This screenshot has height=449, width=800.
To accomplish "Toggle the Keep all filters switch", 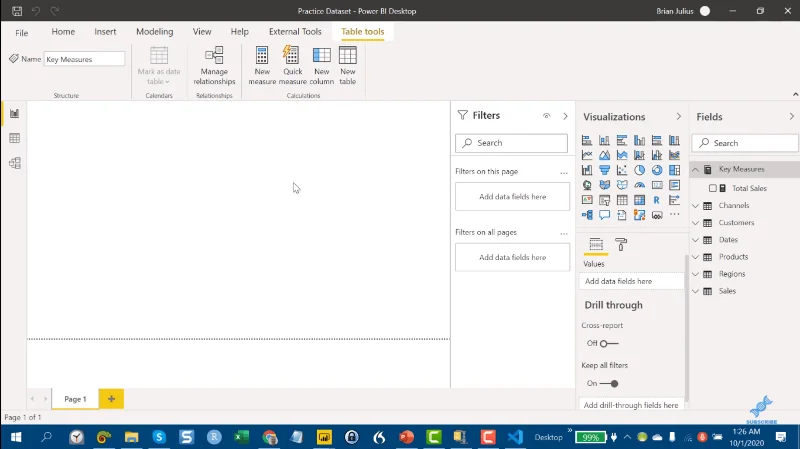I will coord(609,384).
